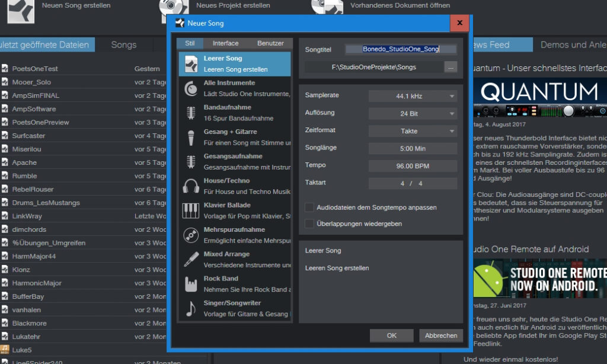
Task: Select the Lukatehr recent file row
Action: pos(83,337)
